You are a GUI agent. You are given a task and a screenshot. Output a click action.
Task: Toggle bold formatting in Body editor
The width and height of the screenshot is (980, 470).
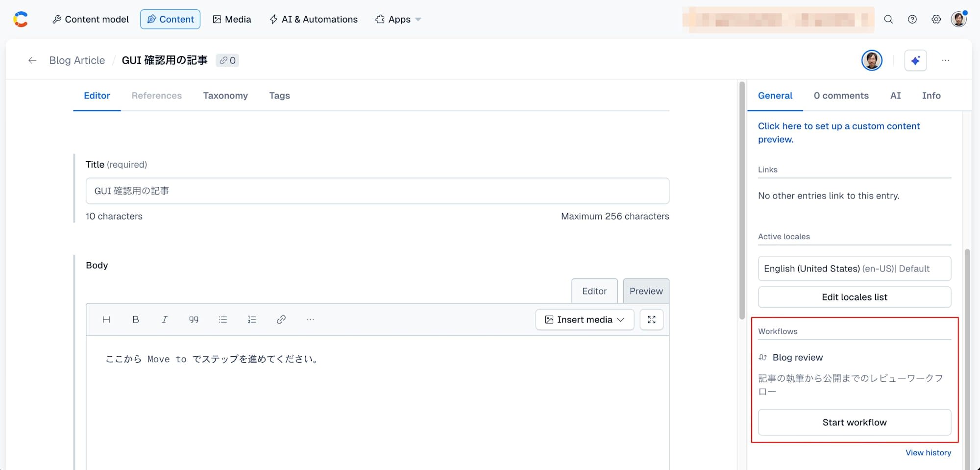coord(136,320)
